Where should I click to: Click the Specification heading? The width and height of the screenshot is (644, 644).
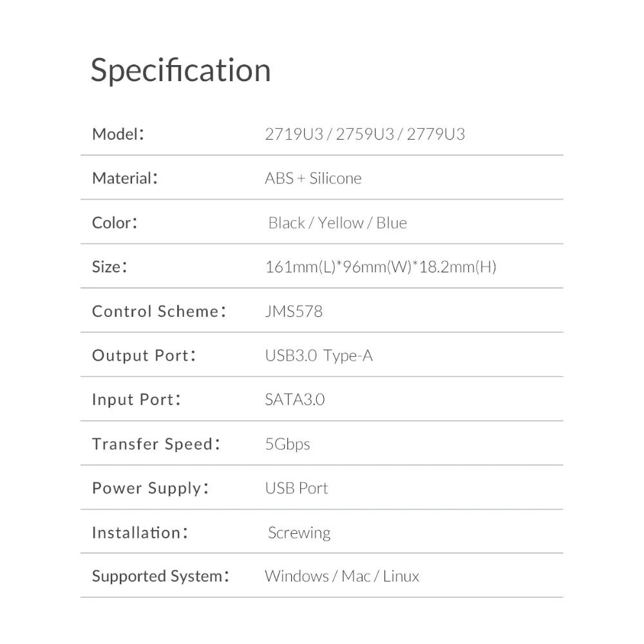(x=180, y=71)
